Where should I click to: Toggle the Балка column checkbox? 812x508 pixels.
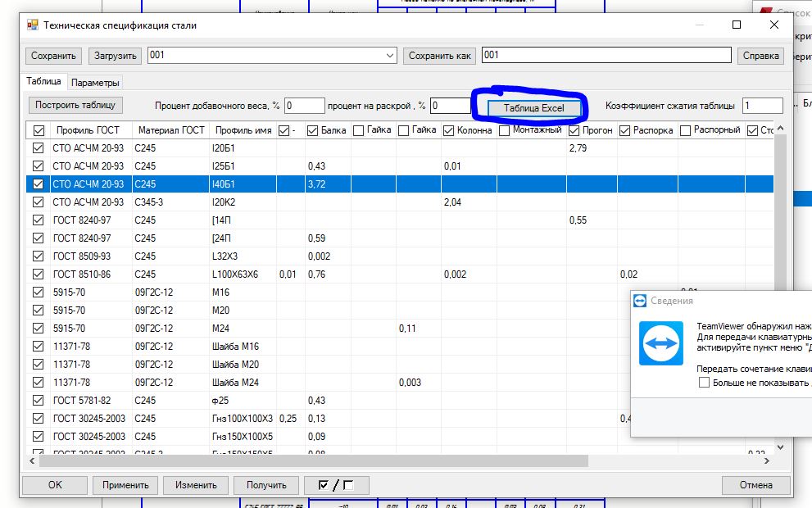[312, 130]
